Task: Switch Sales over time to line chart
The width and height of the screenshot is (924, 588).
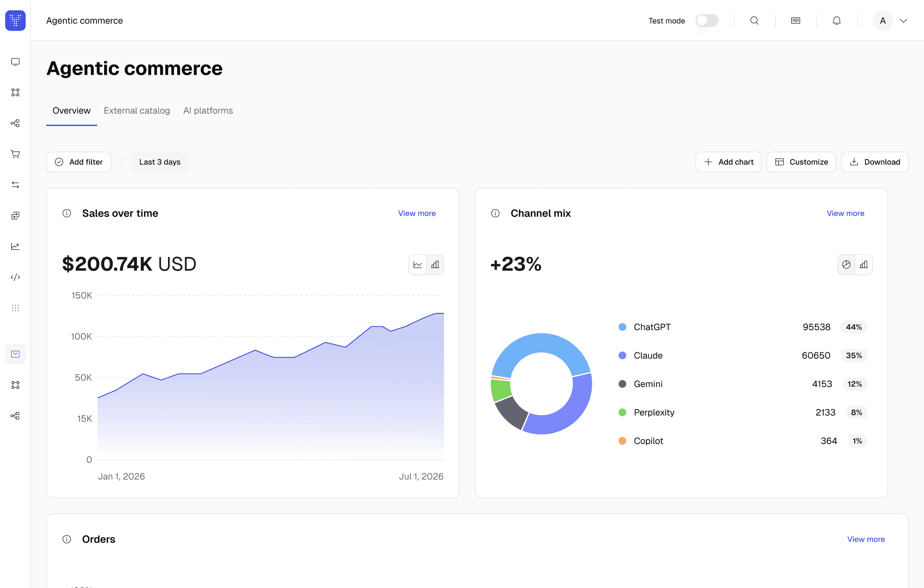Action: tap(418, 265)
